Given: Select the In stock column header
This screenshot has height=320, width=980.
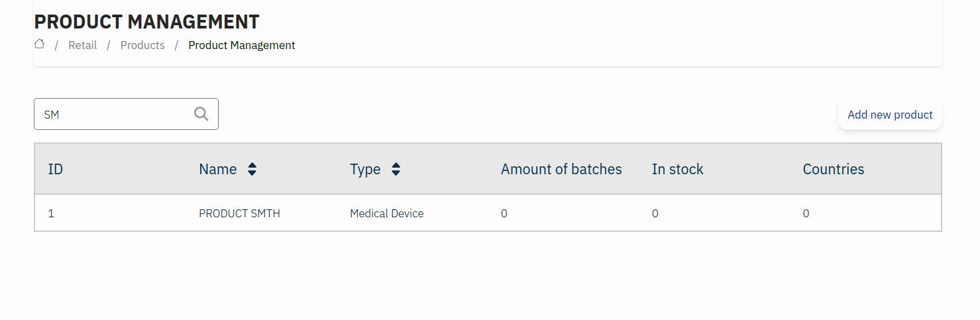Looking at the screenshot, I should click(x=677, y=170).
